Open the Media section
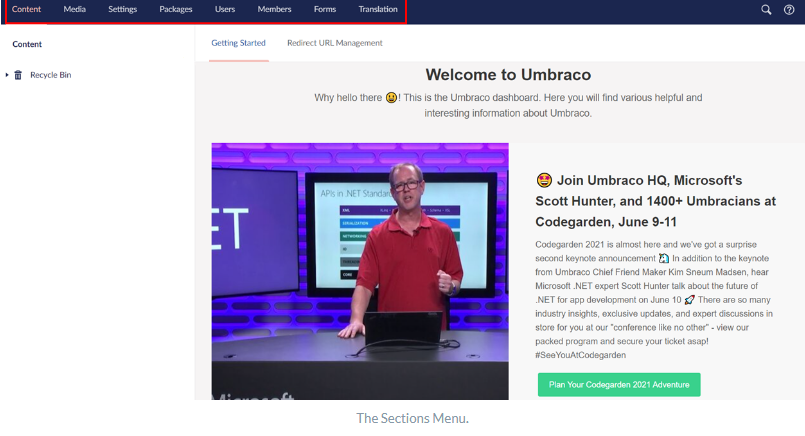 [74, 9]
